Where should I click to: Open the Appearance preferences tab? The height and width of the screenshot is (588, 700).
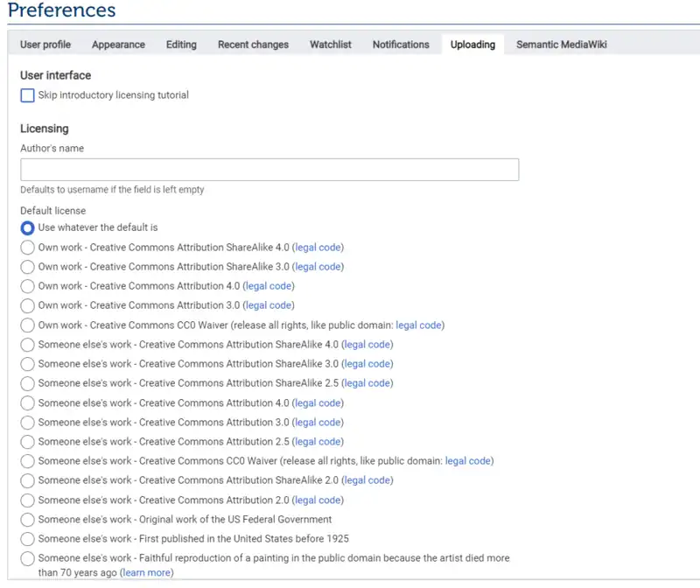tap(118, 45)
